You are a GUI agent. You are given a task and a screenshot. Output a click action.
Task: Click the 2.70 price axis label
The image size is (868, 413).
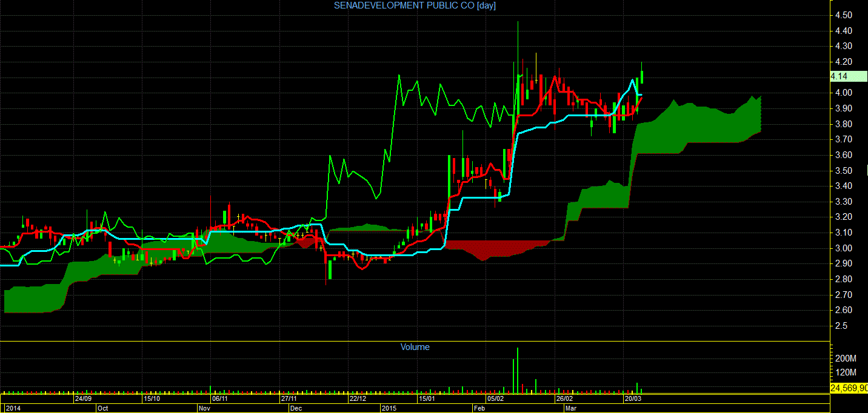coord(844,295)
